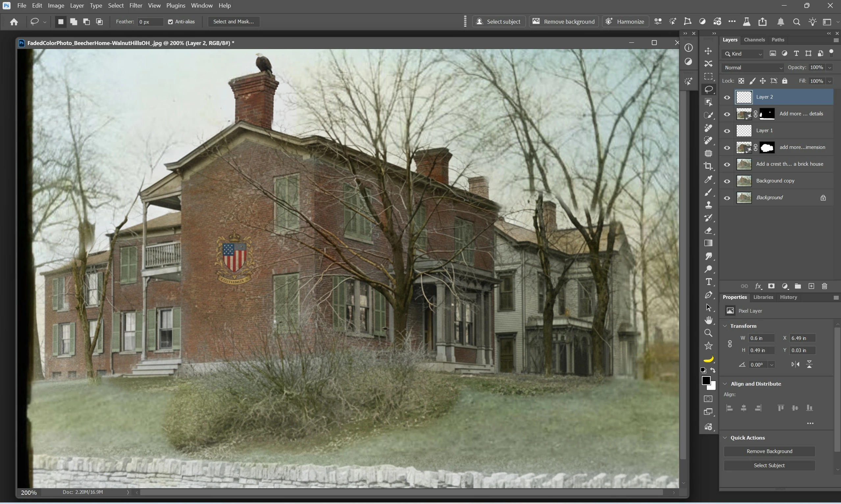The height and width of the screenshot is (504, 841).
Task: Open the Normal blend mode dropdown
Action: click(x=752, y=68)
